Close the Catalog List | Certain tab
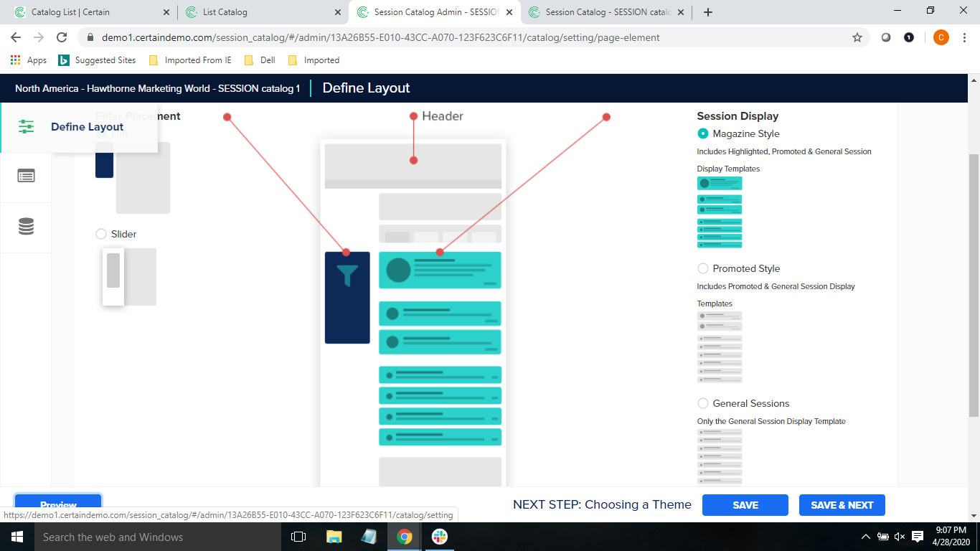The height and width of the screenshot is (551, 980). click(166, 12)
